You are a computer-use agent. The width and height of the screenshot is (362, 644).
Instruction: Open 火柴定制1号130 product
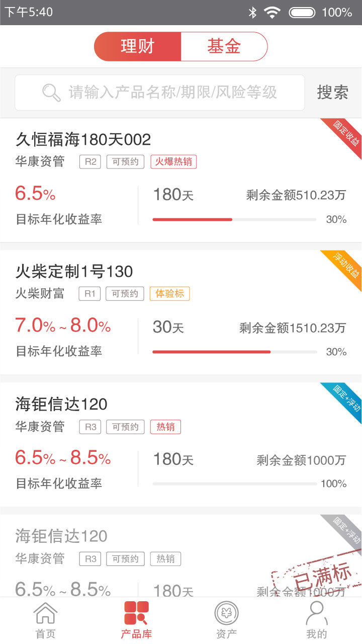click(x=181, y=312)
